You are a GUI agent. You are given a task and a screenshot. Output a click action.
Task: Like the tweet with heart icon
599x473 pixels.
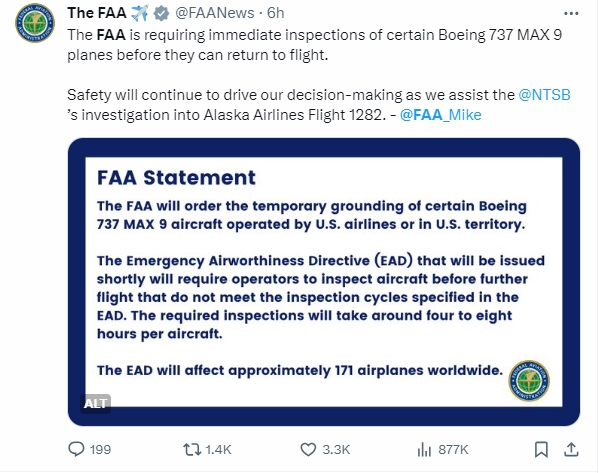click(x=308, y=449)
